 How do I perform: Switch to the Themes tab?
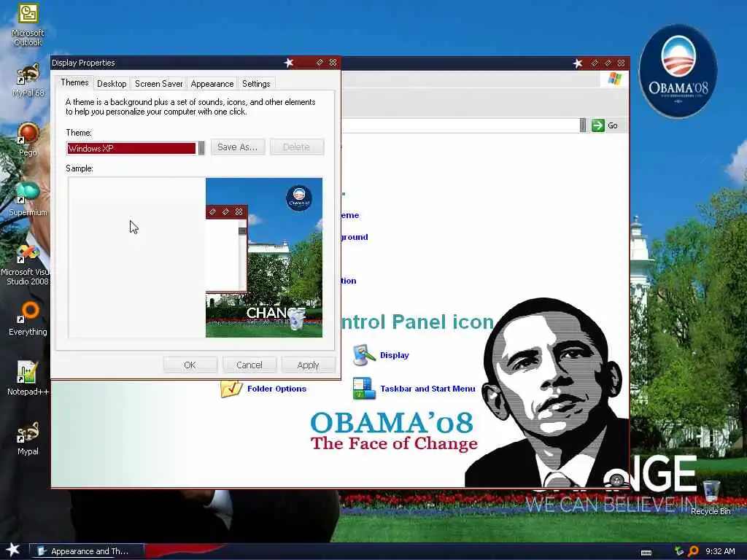click(74, 82)
